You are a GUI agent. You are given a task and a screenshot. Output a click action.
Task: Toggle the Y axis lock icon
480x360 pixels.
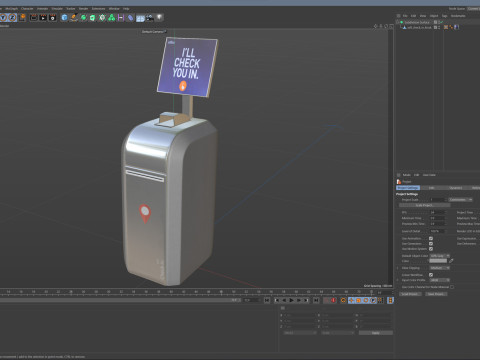point(4,17)
